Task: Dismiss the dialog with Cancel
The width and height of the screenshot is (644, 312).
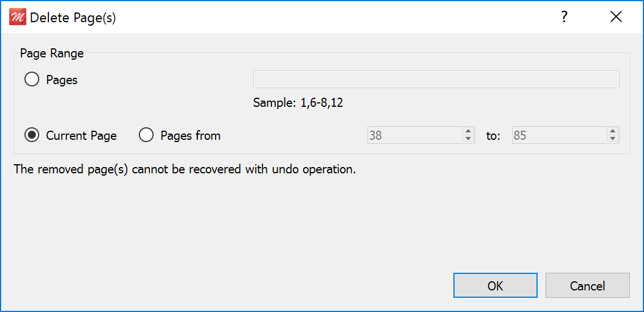Action: [587, 285]
